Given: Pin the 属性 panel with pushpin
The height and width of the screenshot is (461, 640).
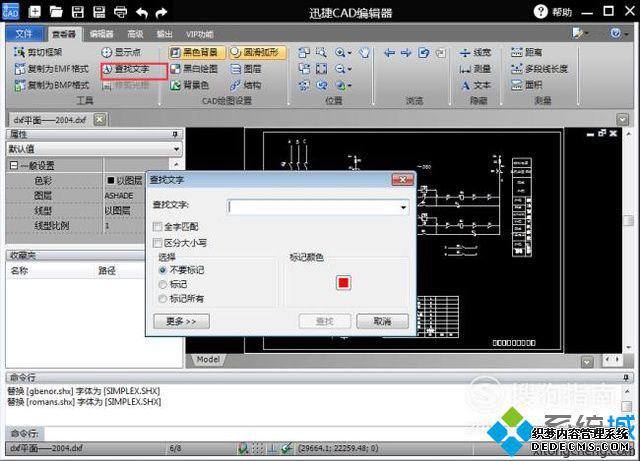Looking at the screenshot, I should 175,134.
